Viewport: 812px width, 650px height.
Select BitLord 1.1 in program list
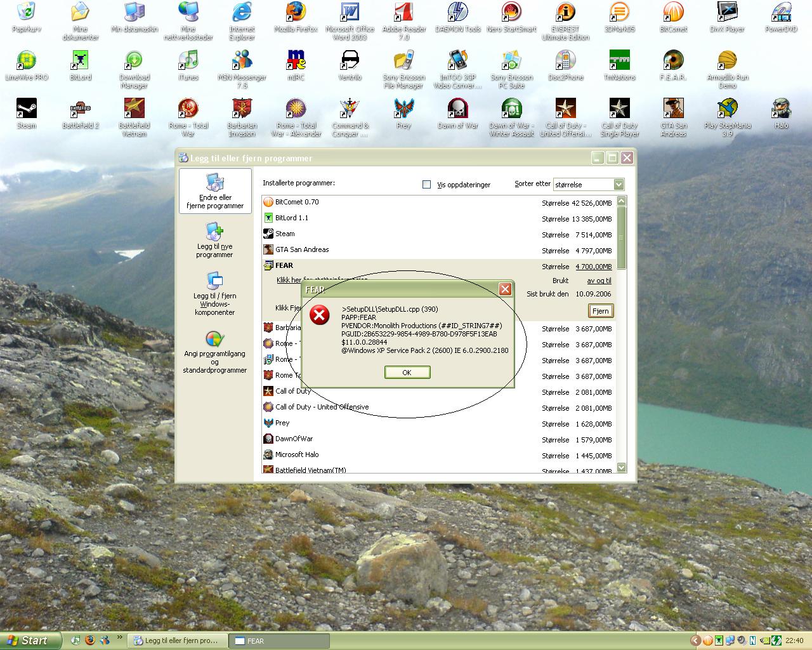(438, 218)
